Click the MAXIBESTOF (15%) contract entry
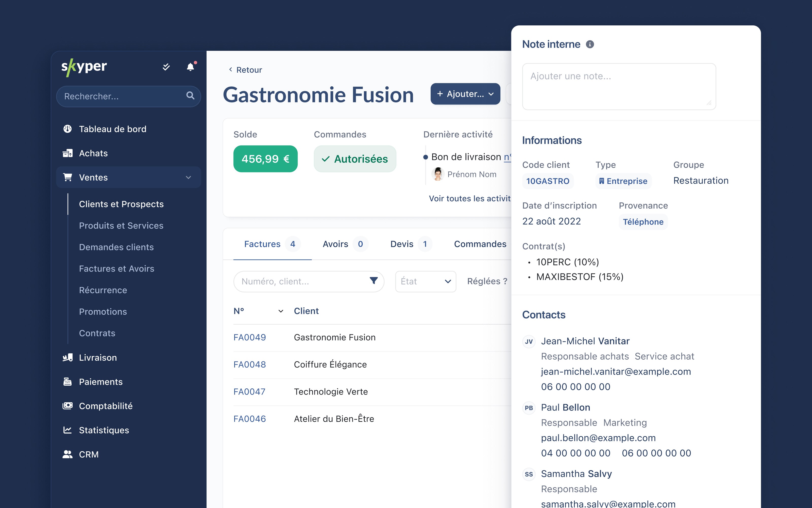Image resolution: width=812 pixels, height=508 pixels. [580, 277]
